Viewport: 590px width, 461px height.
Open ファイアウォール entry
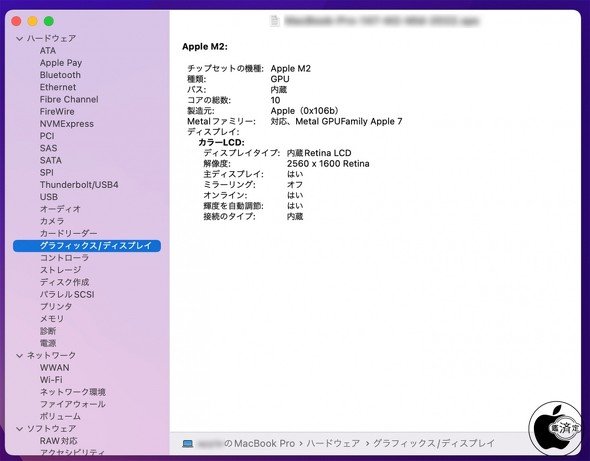click(x=73, y=404)
